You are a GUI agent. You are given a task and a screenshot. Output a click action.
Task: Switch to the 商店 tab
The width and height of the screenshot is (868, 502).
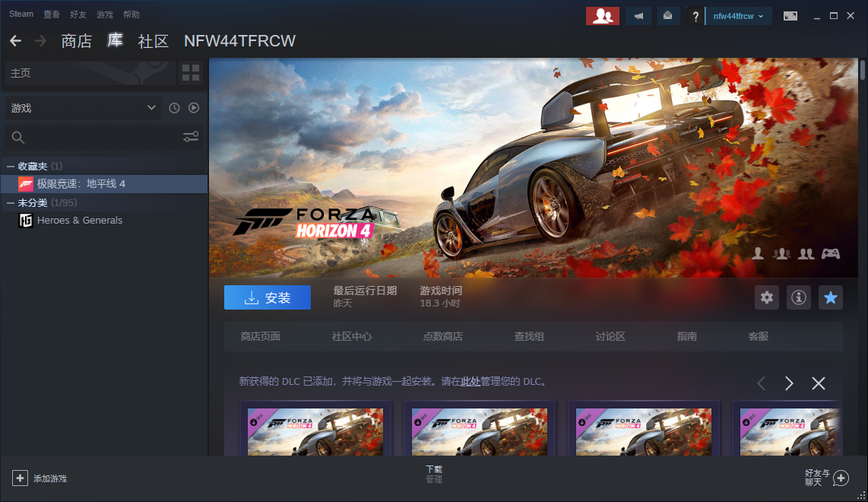pyautogui.click(x=75, y=41)
